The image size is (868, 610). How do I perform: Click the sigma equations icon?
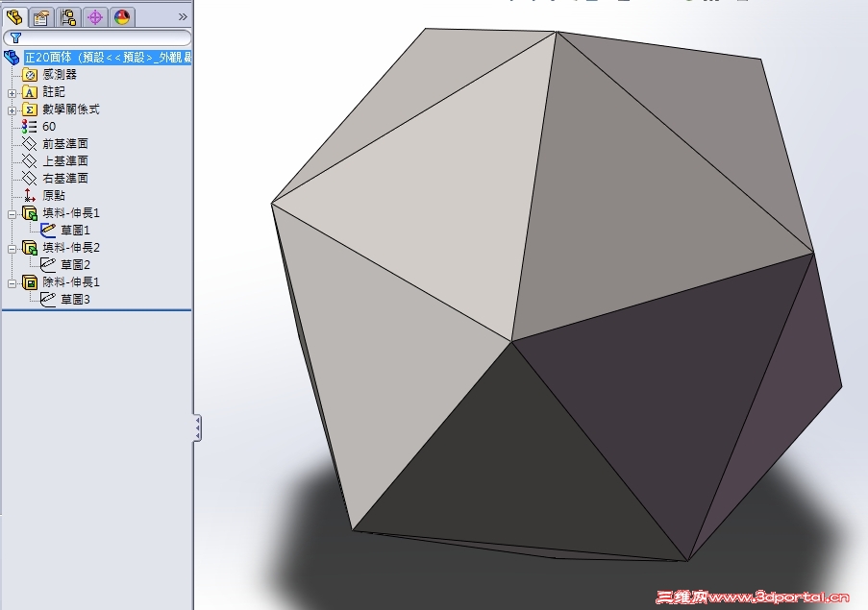[x=30, y=110]
